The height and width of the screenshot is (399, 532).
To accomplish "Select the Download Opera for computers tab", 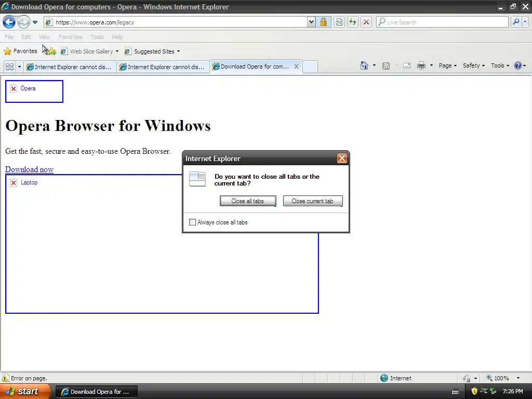I will [251, 66].
